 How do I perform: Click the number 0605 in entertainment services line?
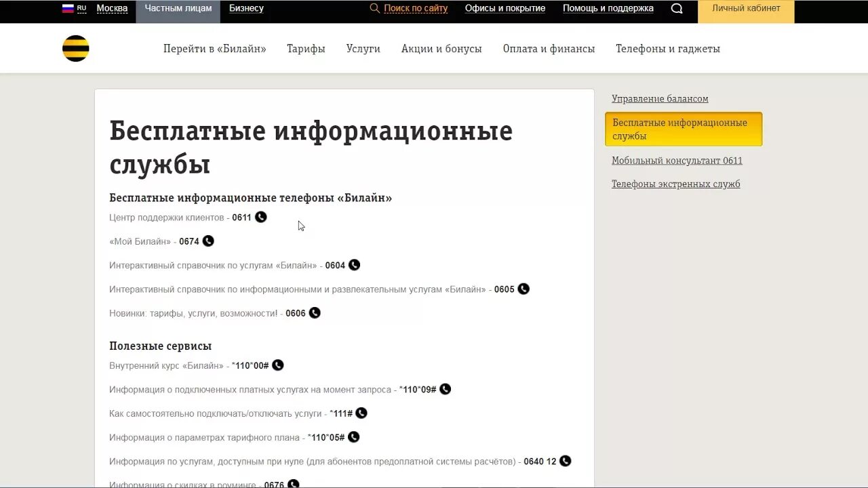(505, 289)
